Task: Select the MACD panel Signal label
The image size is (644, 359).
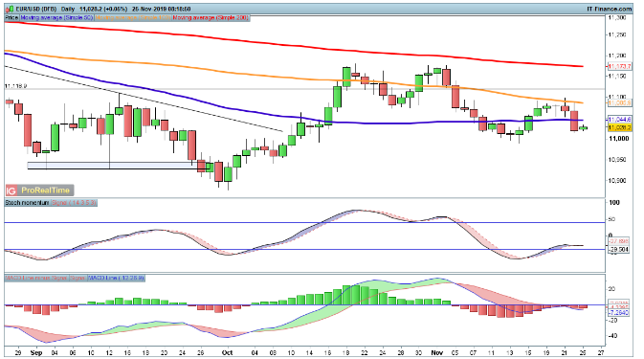Action: (x=78, y=278)
